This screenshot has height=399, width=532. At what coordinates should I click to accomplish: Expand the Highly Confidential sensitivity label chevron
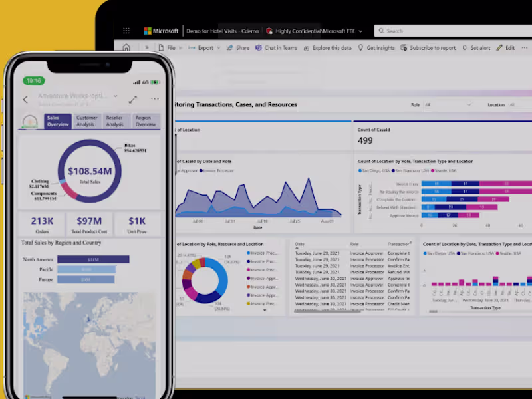[360, 31]
